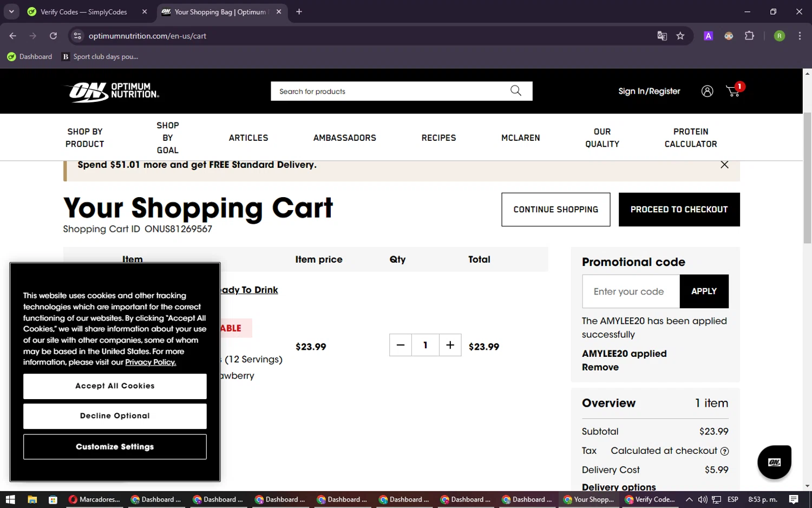Focus the Search for products field
Viewport: 812px width, 508px height.
pos(391,91)
